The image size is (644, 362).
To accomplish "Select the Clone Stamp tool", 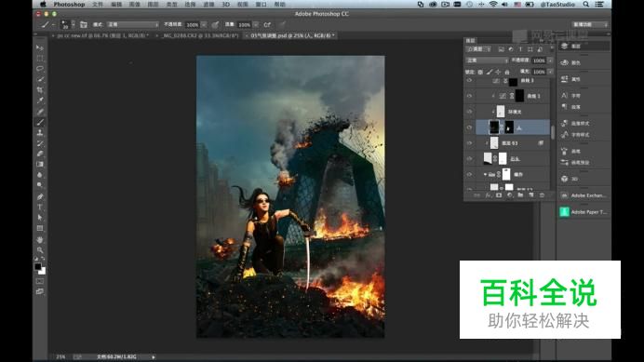I will [x=39, y=133].
